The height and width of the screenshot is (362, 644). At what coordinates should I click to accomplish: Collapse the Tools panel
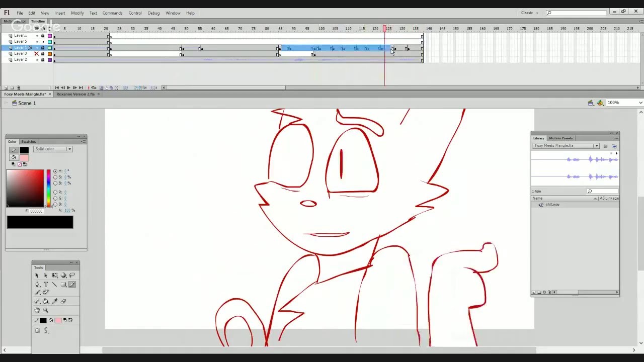click(x=71, y=262)
